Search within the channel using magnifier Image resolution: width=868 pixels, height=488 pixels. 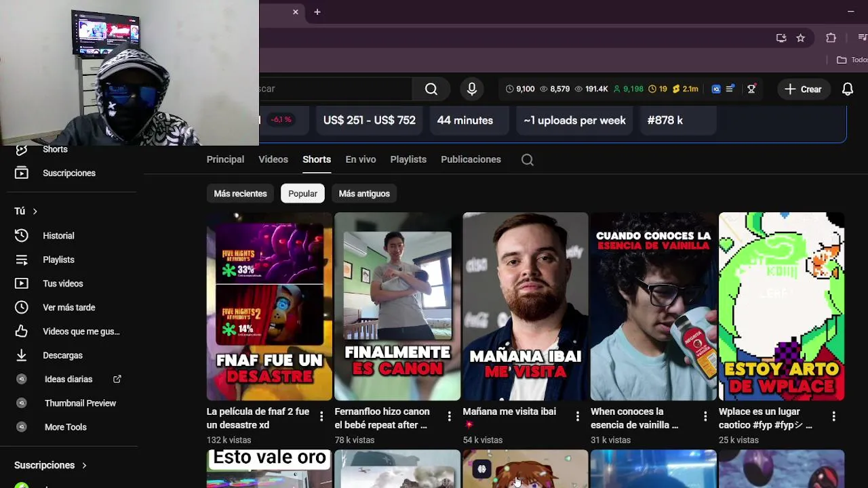coord(528,160)
